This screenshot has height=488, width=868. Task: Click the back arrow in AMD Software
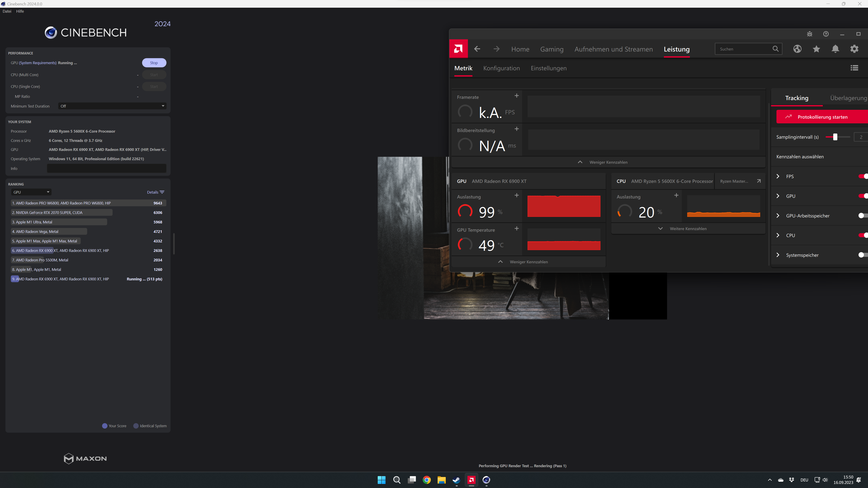click(x=477, y=49)
